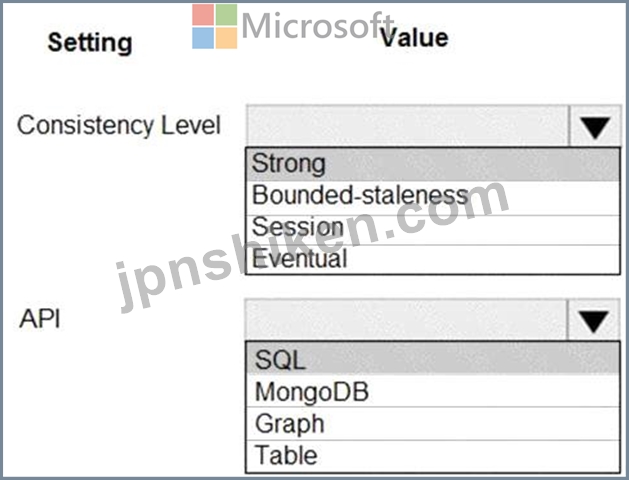Click the Value column header
The height and width of the screenshot is (480, 629).
[x=414, y=38]
